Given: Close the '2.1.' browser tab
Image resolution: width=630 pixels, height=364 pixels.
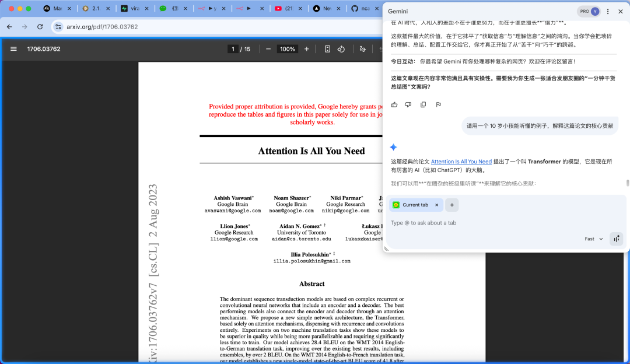Looking at the screenshot, I should 108,8.
